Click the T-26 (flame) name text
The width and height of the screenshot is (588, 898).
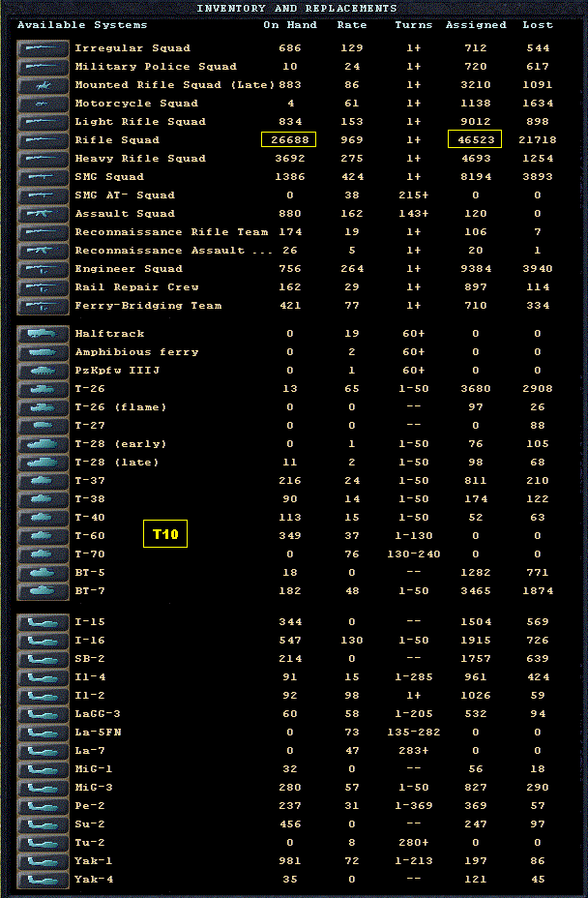(121, 407)
